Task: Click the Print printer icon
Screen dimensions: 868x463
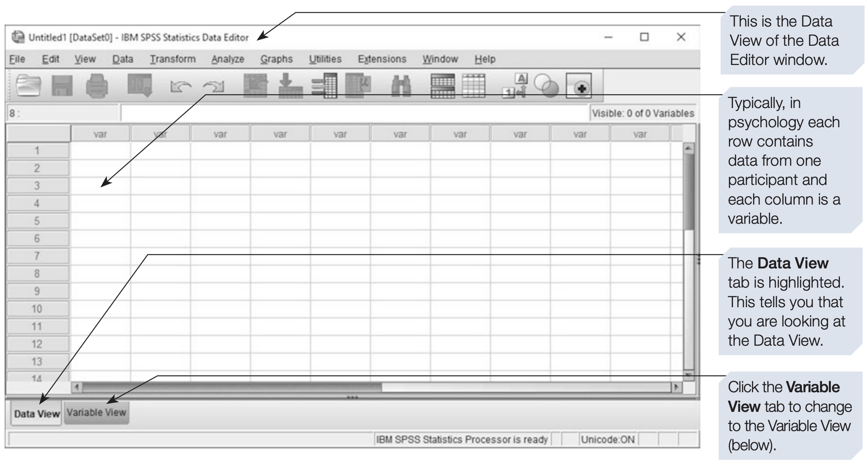Action: click(96, 85)
